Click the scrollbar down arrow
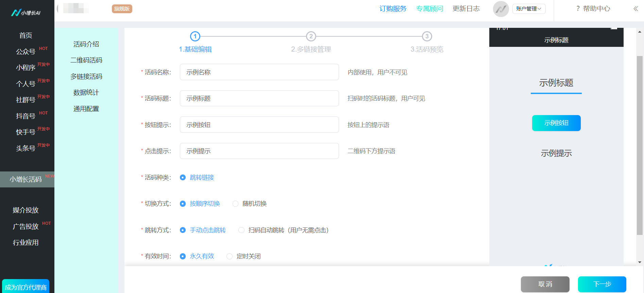Viewport: 644px width, 293px height. 640,262
